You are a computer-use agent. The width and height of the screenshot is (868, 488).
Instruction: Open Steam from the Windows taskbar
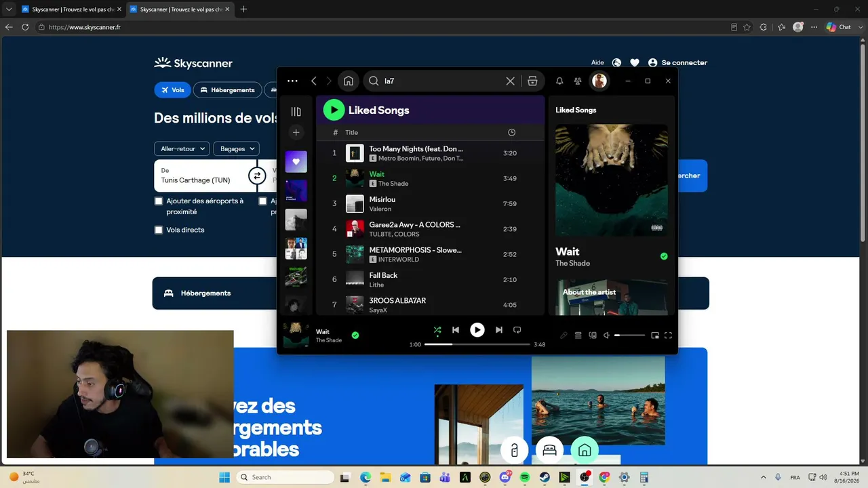[545, 477]
